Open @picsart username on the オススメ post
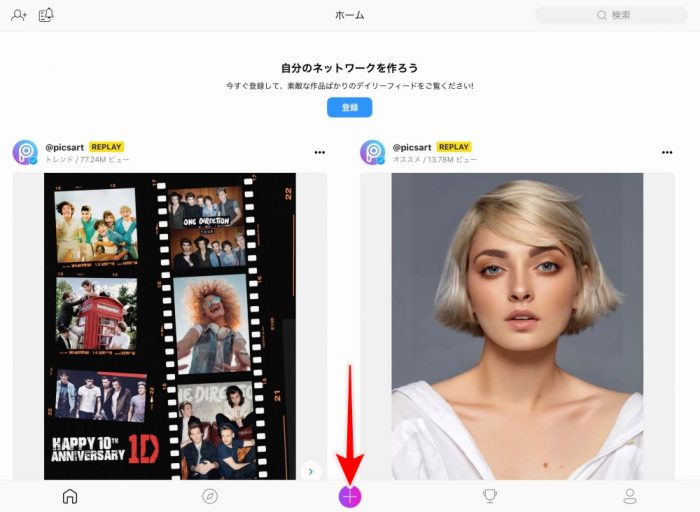700x512 pixels. [x=412, y=147]
